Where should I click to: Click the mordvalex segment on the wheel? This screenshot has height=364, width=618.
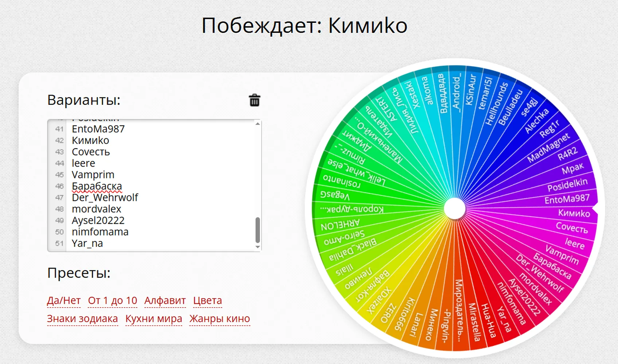535,289
